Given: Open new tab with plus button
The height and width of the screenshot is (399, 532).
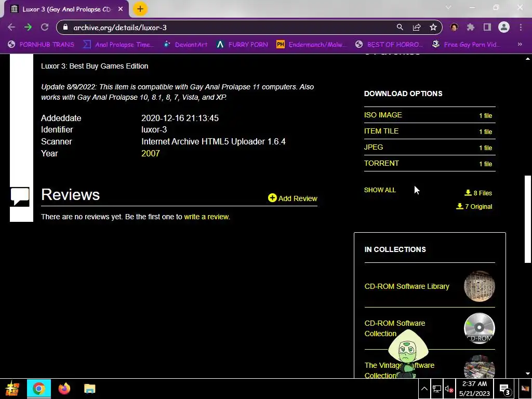Looking at the screenshot, I should tap(140, 9).
